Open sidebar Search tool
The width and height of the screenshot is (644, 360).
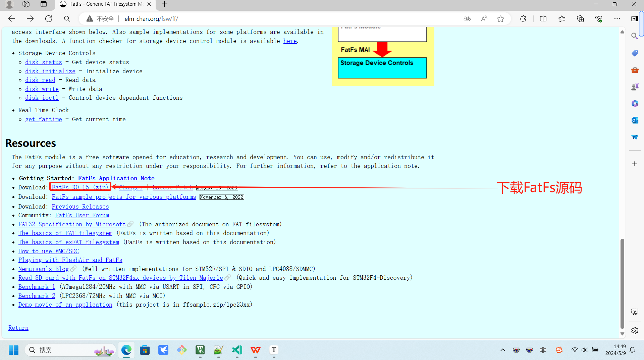[635, 36]
